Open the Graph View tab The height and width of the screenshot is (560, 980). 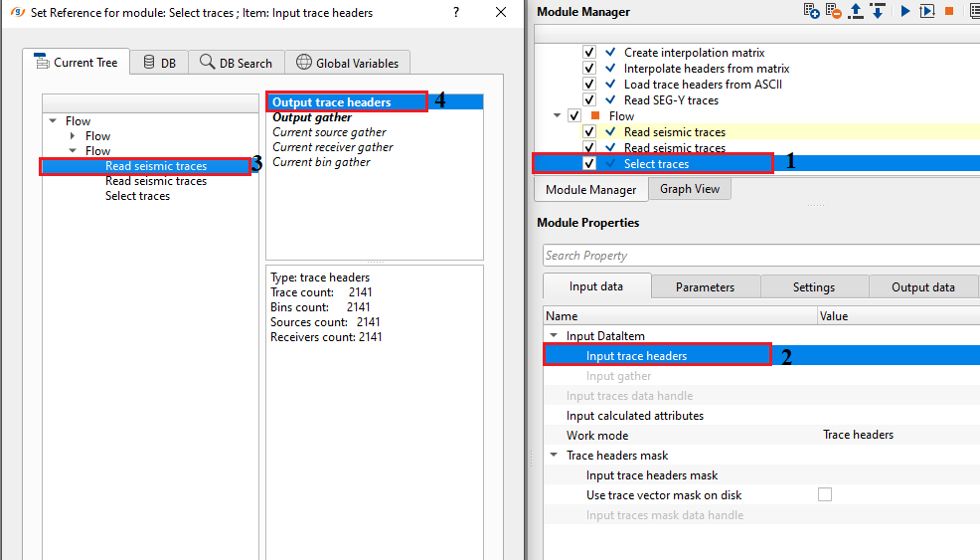689,189
